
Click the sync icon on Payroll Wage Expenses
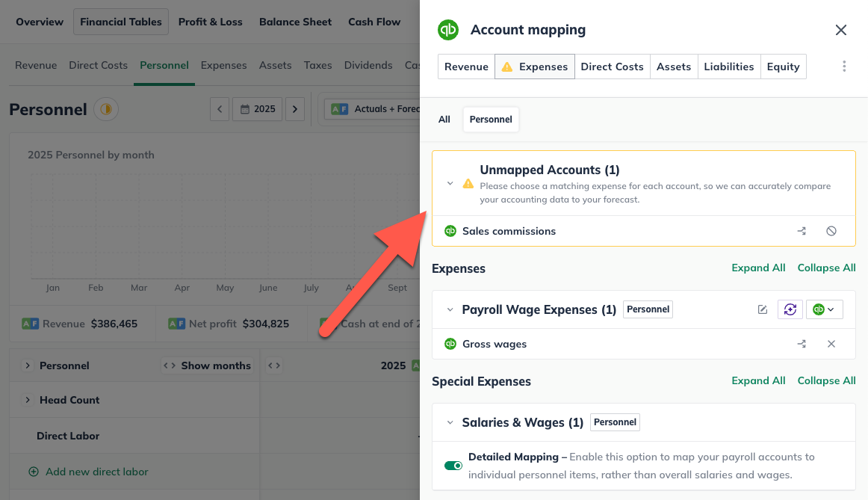[790, 309]
